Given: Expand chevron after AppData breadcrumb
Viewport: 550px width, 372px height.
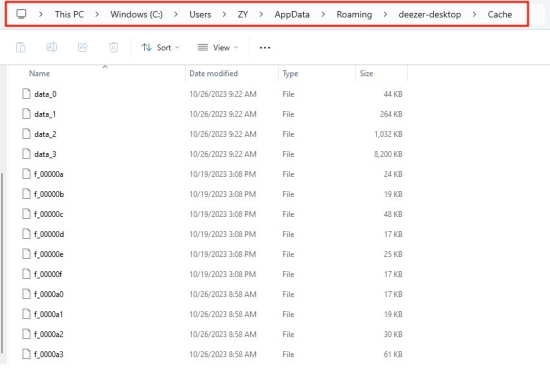Looking at the screenshot, I should [x=323, y=14].
